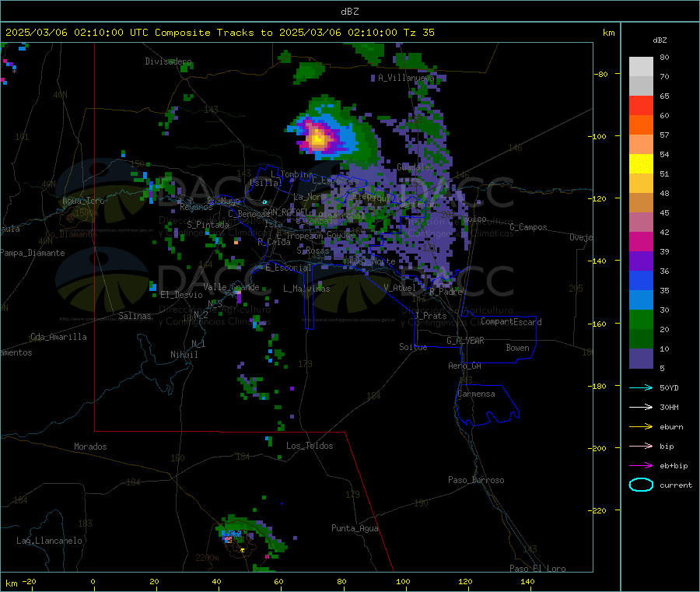Click the 'J_Prats' location label
This screenshot has width=700, height=592.
click(430, 316)
